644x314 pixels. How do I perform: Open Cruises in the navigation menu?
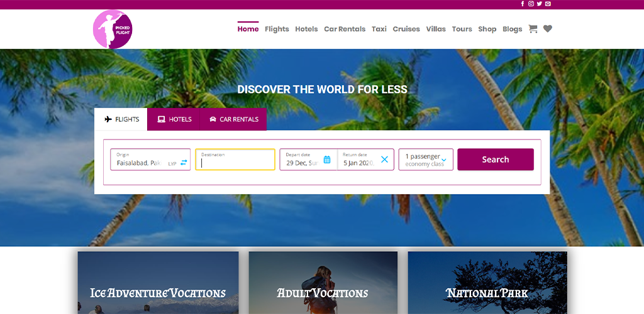(x=406, y=29)
